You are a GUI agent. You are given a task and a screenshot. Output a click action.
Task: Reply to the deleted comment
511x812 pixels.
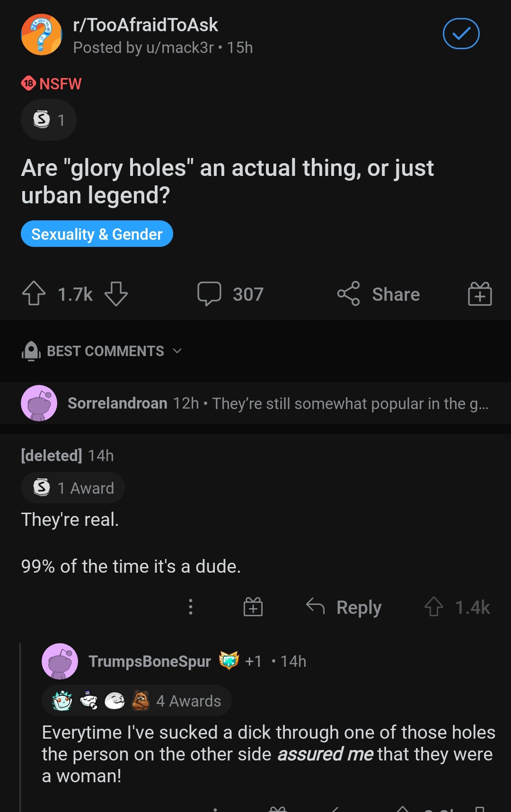(x=344, y=607)
